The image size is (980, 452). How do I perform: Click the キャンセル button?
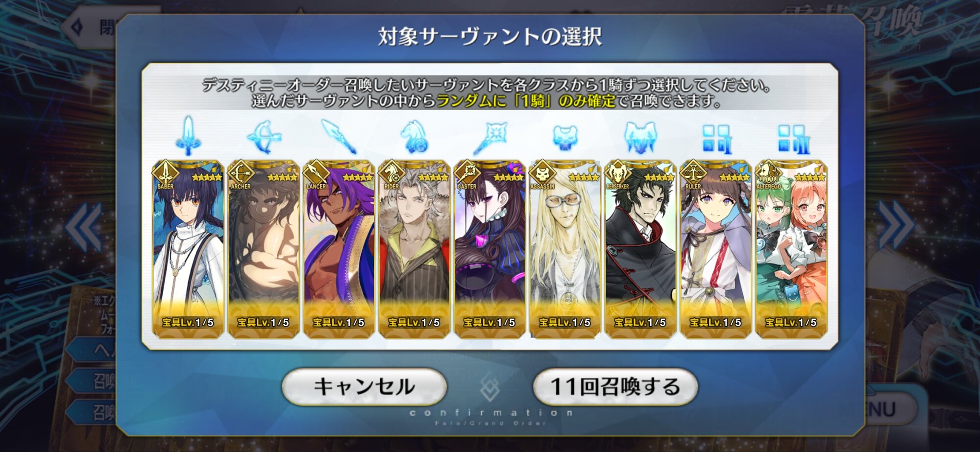coord(364,387)
